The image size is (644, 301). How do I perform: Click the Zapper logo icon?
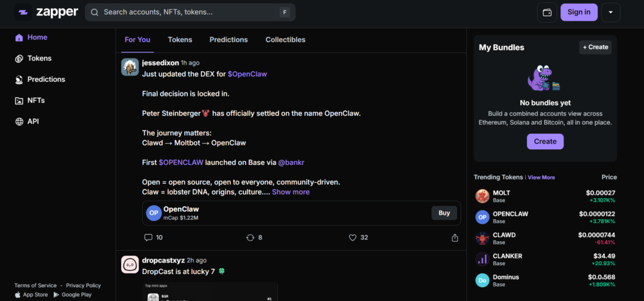click(23, 13)
